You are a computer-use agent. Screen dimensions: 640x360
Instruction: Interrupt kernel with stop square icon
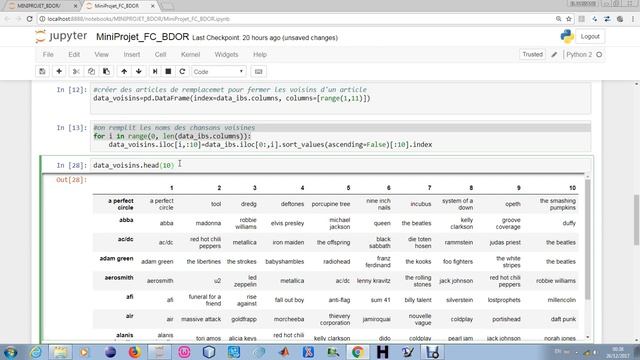(168, 71)
